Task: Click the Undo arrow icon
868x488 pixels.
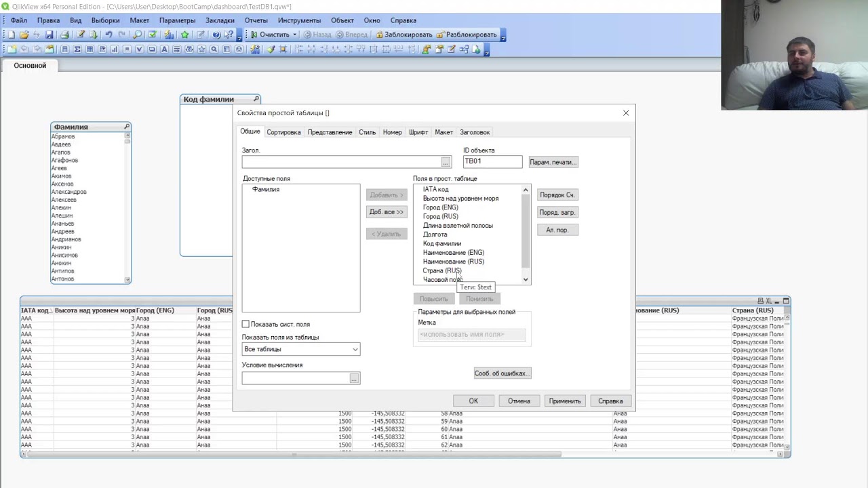Action: (x=108, y=35)
